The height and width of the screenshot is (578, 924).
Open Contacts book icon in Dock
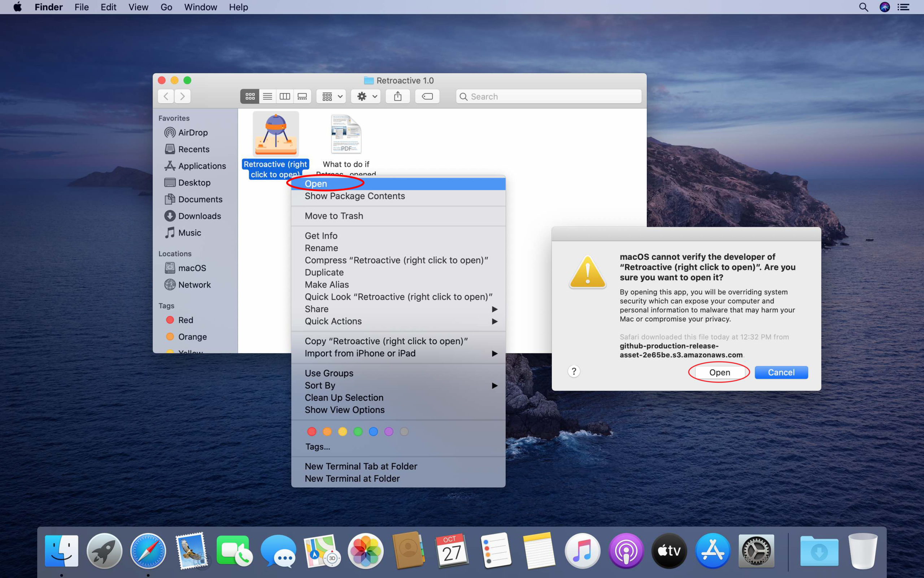(409, 551)
